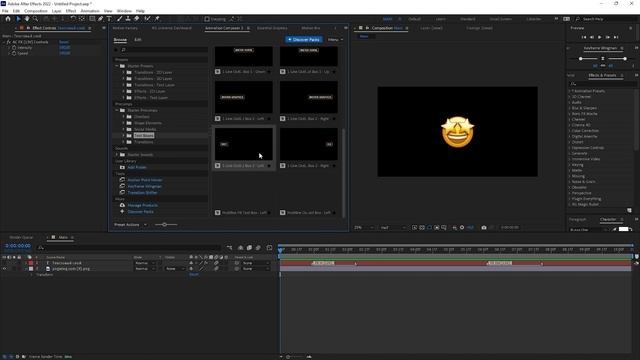
Task: Select the Clone Stamp tool
Action: click(128, 19)
